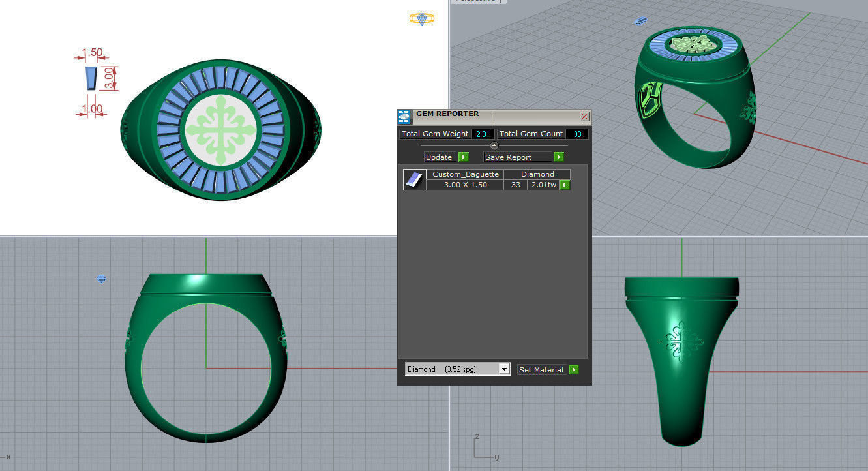
Task: Click the Total Gem Weight value 2.01
Action: [483, 134]
